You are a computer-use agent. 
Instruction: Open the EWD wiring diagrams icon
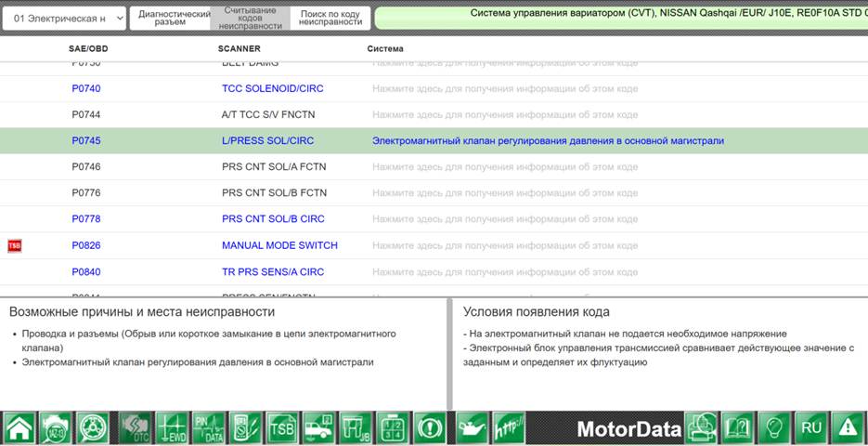click(172, 427)
